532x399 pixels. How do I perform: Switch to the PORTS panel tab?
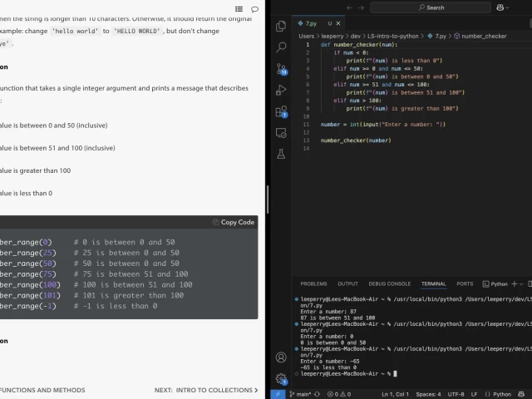click(x=465, y=283)
